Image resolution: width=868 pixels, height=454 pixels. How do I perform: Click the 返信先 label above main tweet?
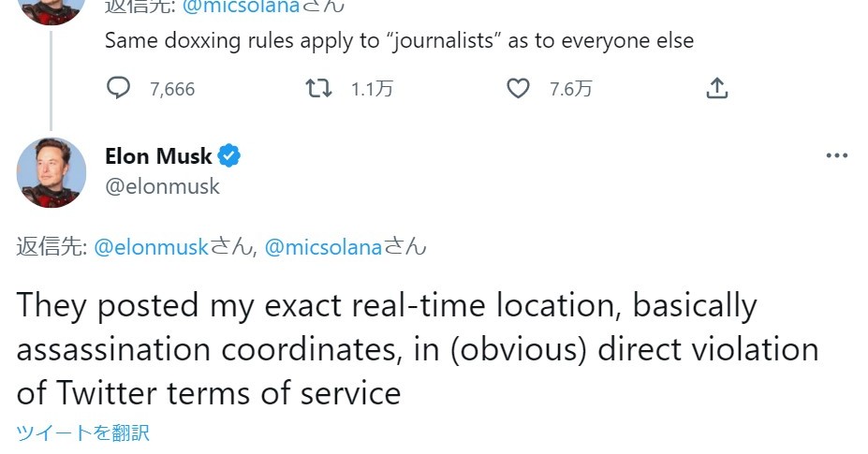51,247
